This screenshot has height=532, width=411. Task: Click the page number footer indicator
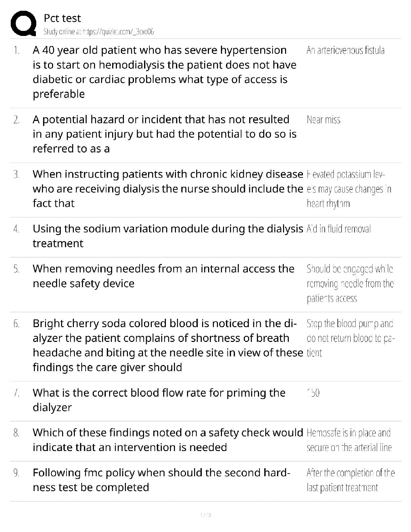pos(205,515)
